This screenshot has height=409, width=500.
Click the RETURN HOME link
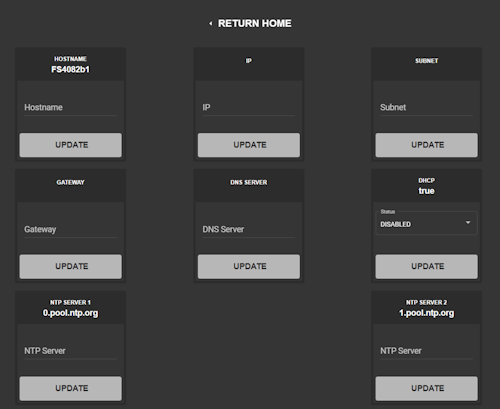254,23
